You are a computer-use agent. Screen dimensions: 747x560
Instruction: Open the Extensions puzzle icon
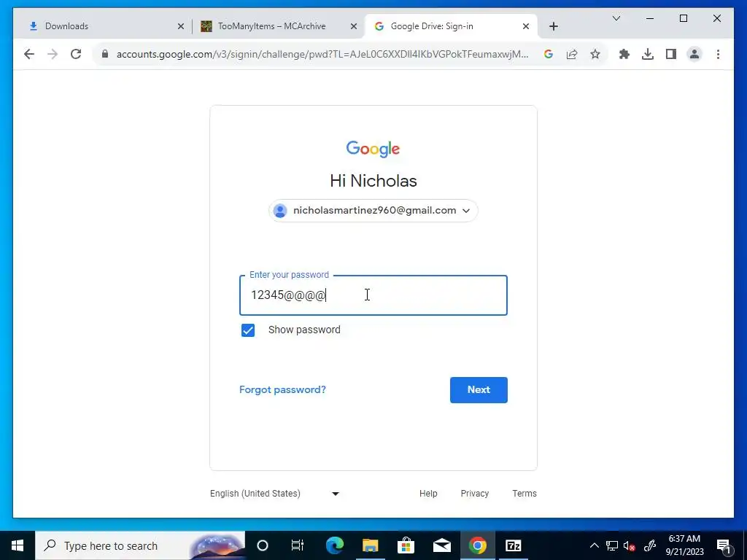(624, 54)
